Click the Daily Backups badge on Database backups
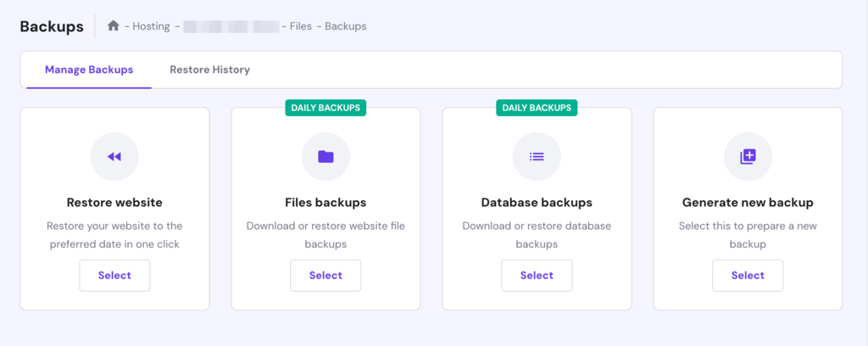 coord(537,108)
